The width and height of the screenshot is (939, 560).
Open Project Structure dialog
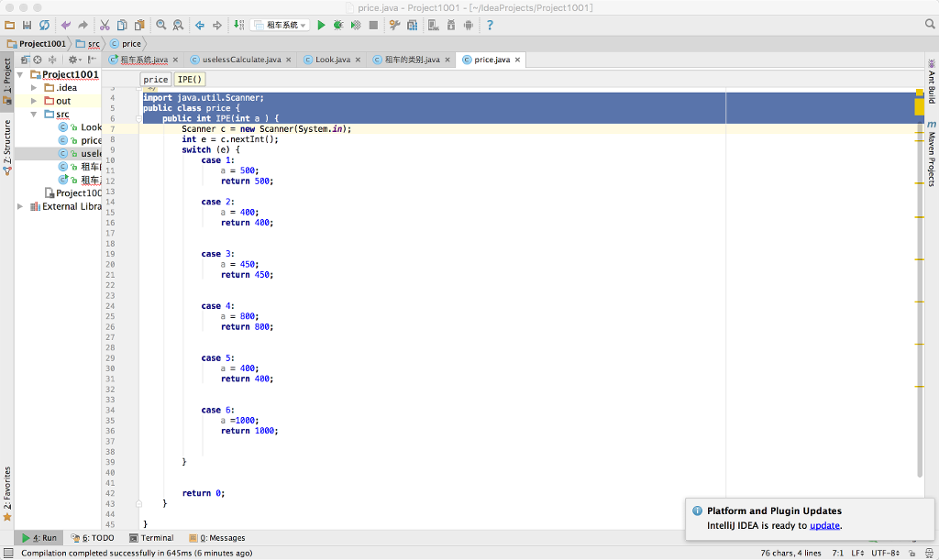pyautogui.click(x=412, y=25)
